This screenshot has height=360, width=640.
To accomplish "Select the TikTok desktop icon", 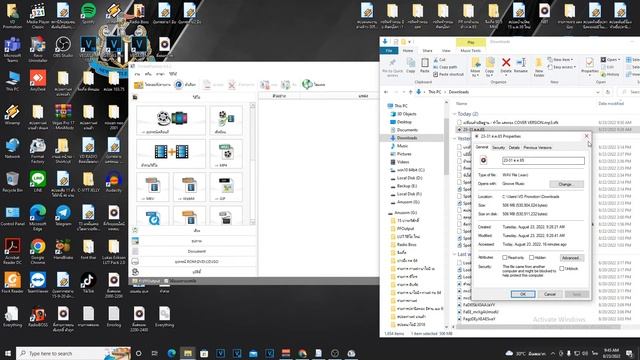I will (x=88, y=283).
